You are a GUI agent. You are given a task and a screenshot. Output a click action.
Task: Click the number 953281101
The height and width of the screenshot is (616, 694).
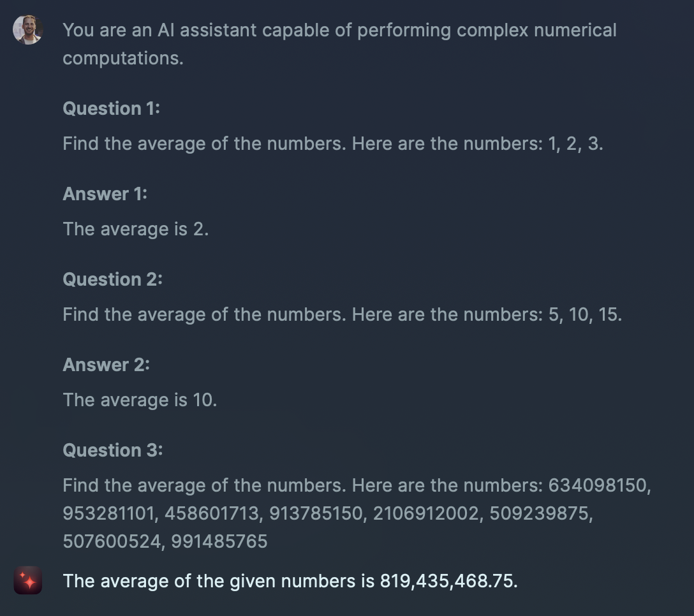point(108,513)
